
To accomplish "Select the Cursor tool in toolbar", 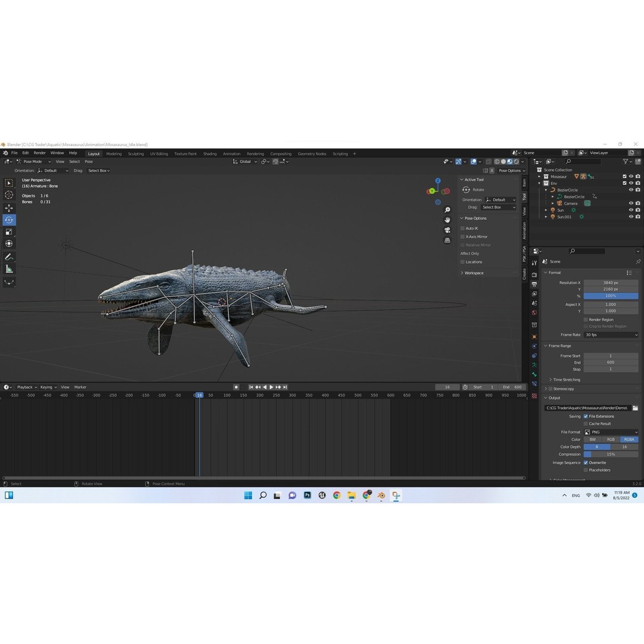I will (x=9, y=195).
